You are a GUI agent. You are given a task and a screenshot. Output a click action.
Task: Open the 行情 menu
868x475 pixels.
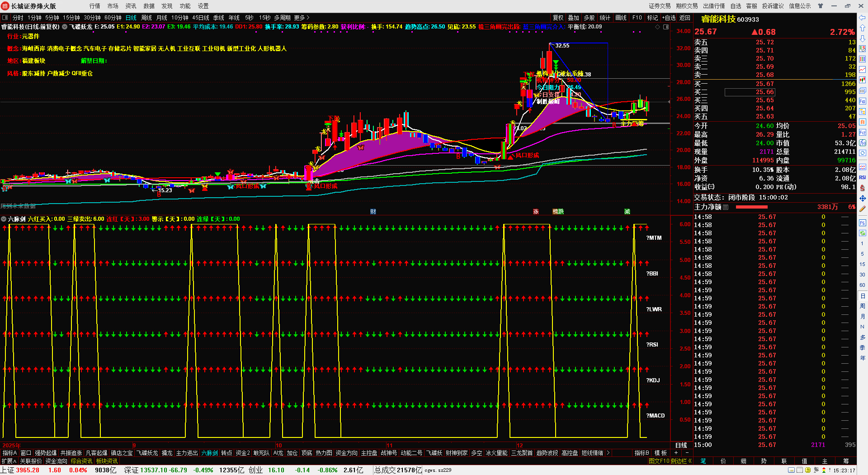click(x=95, y=6)
